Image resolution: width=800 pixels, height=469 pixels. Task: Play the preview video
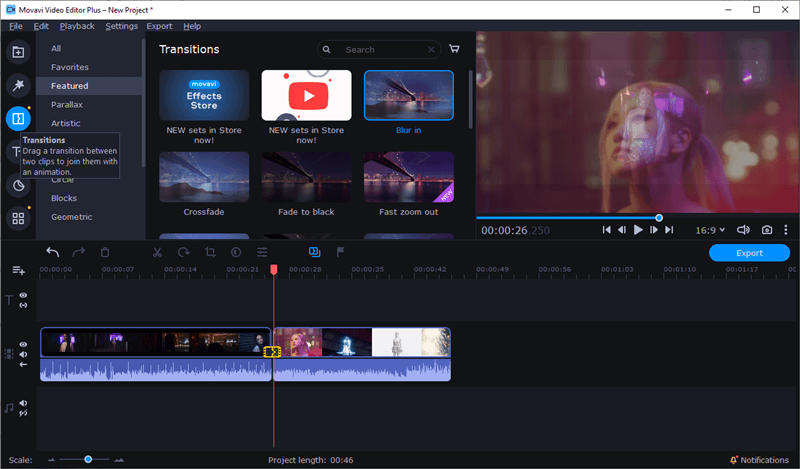[x=638, y=230]
